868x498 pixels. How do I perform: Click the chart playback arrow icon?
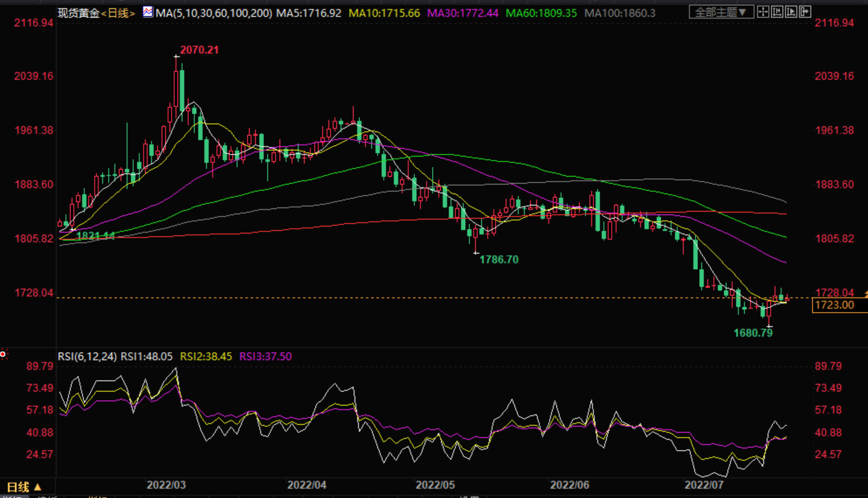[791, 12]
